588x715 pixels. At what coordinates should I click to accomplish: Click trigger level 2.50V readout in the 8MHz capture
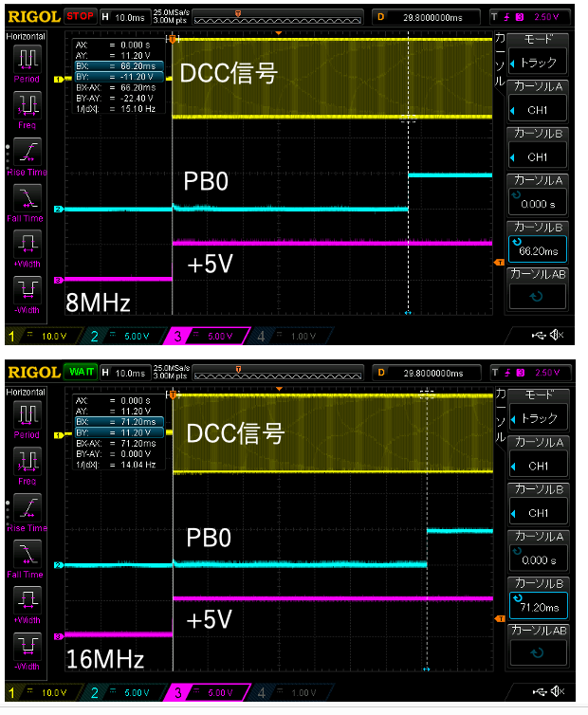click(x=546, y=17)
